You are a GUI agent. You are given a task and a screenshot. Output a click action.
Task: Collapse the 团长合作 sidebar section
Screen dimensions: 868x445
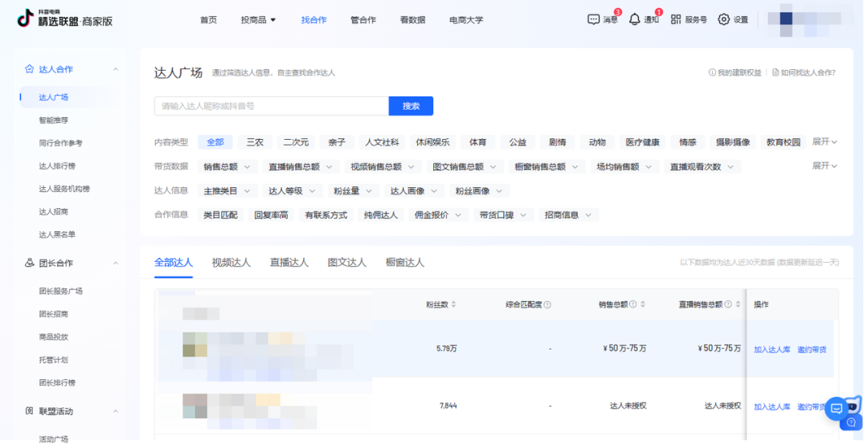pos(116,263)
